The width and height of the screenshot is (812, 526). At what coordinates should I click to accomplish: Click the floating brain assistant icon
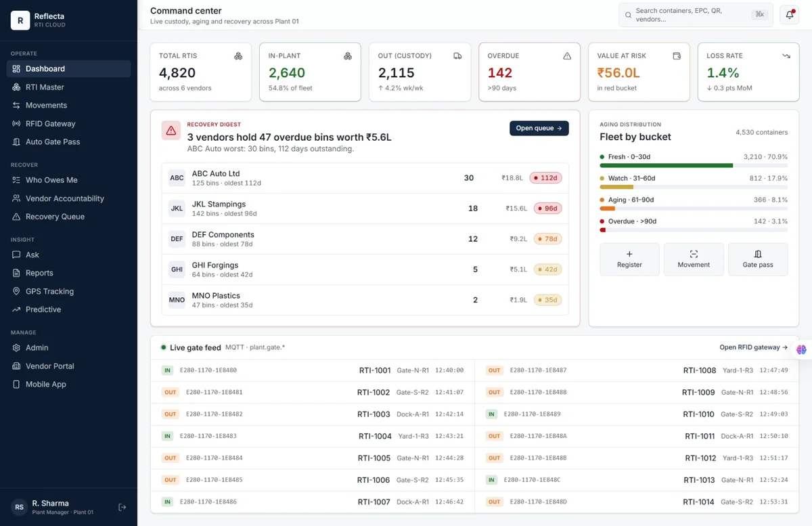[802, 349]
